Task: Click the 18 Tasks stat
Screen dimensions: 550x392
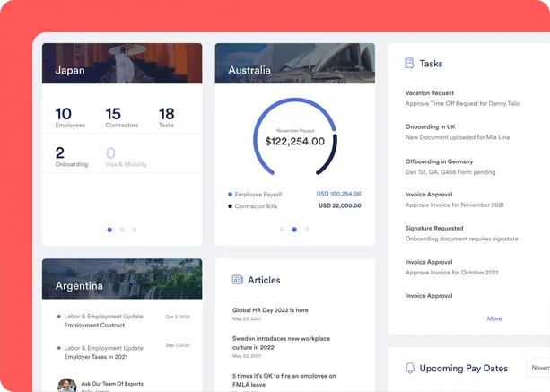Action: [x=166, y=118]
